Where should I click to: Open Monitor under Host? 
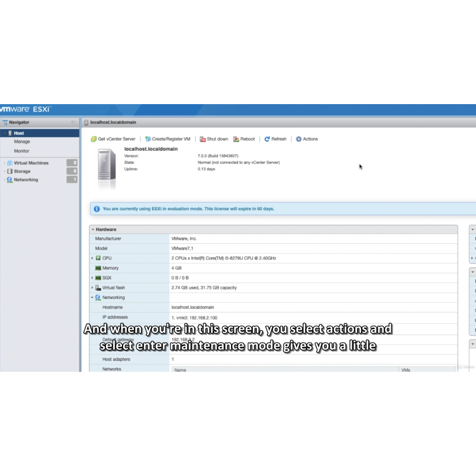tap(21, 151)
